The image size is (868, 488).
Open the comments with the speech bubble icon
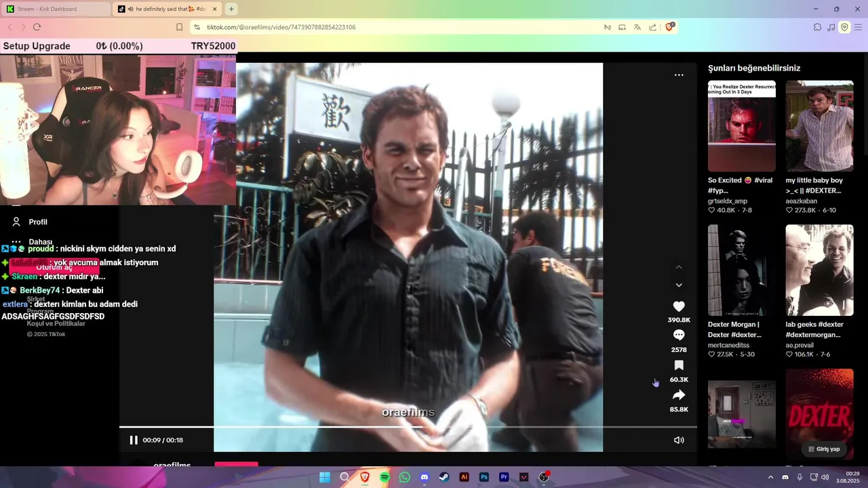click(679, 335)
